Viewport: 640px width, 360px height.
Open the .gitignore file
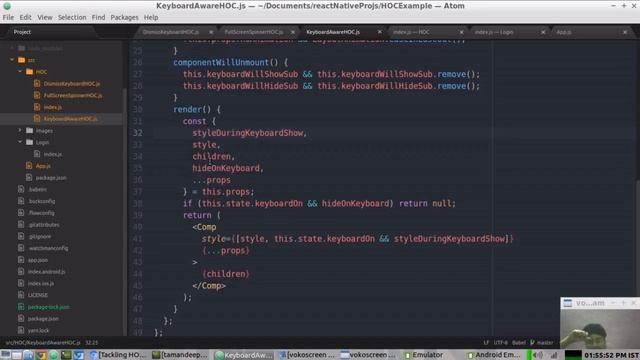pyautogui.click(x=40, y=236)
